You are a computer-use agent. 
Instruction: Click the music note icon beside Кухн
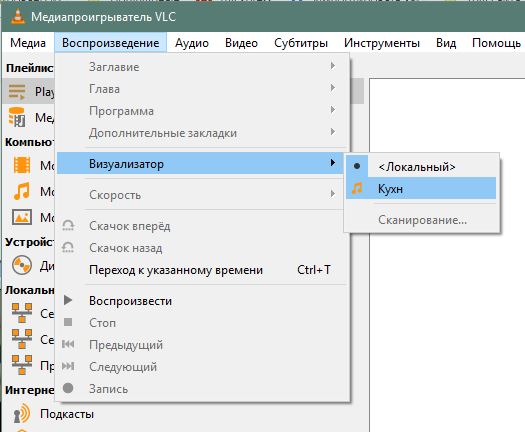[x=357, y=188]
